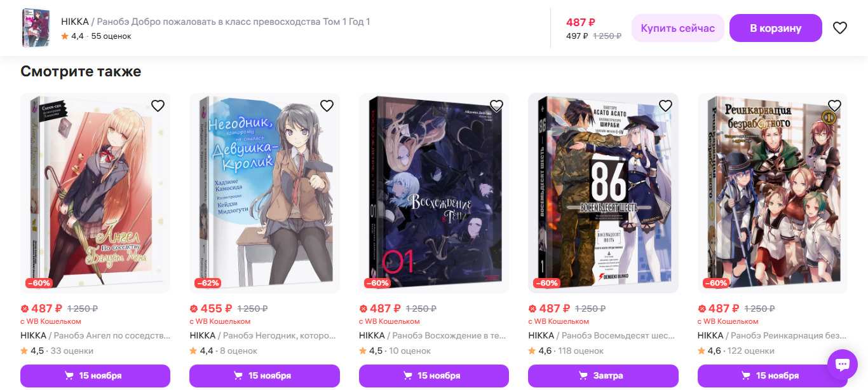This screenshot has height=390, width=868.
Task: Click -62% discount badge on Негодник cover
Action: point(208,283)
